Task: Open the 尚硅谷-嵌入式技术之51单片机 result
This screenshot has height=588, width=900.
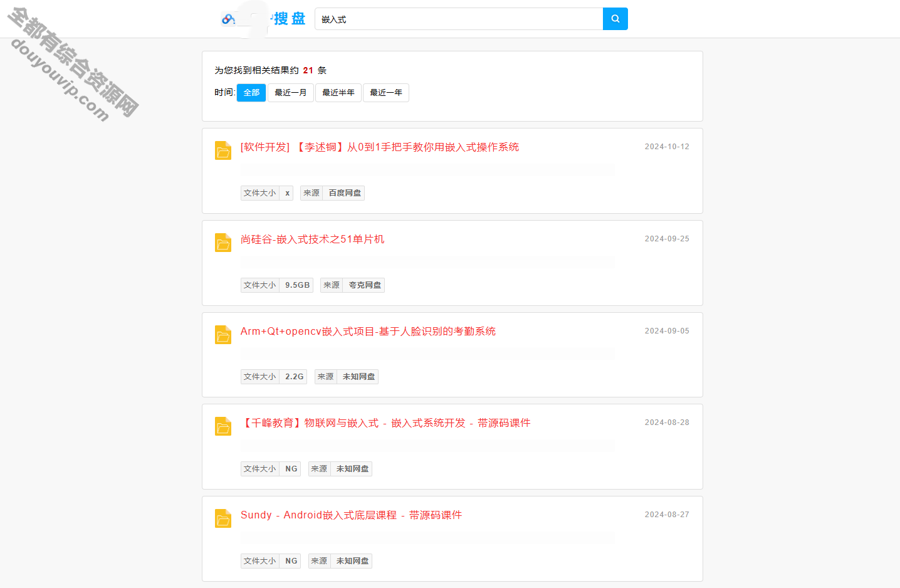Action: [x=312, y=239]
